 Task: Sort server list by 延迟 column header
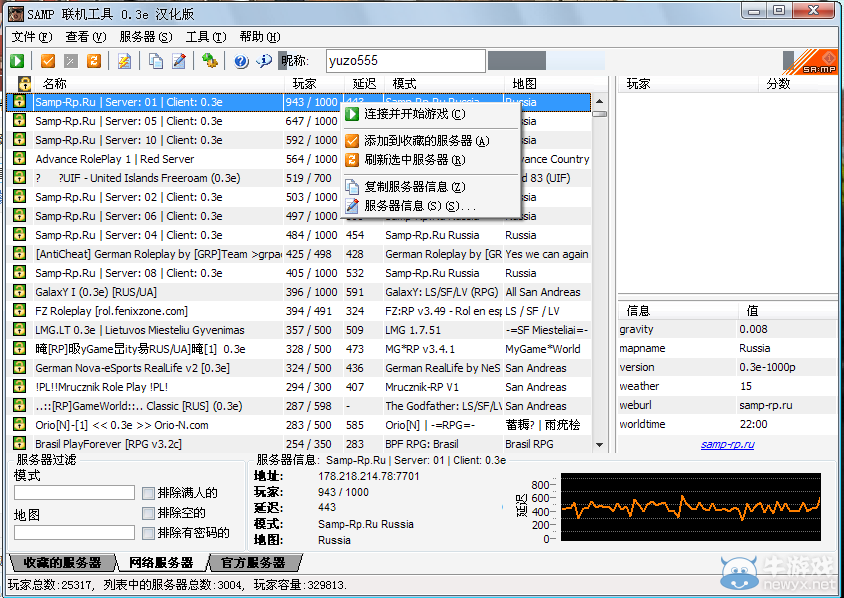click(x=364, y=83)
